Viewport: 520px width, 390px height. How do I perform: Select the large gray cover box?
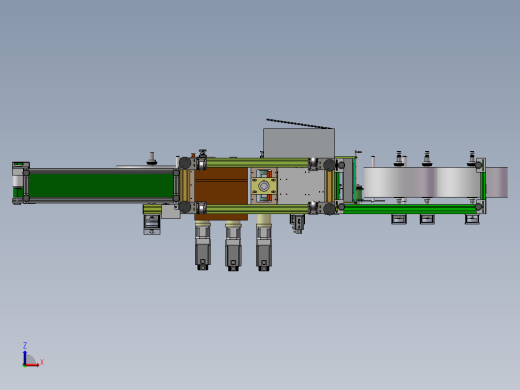pos(299,143)
